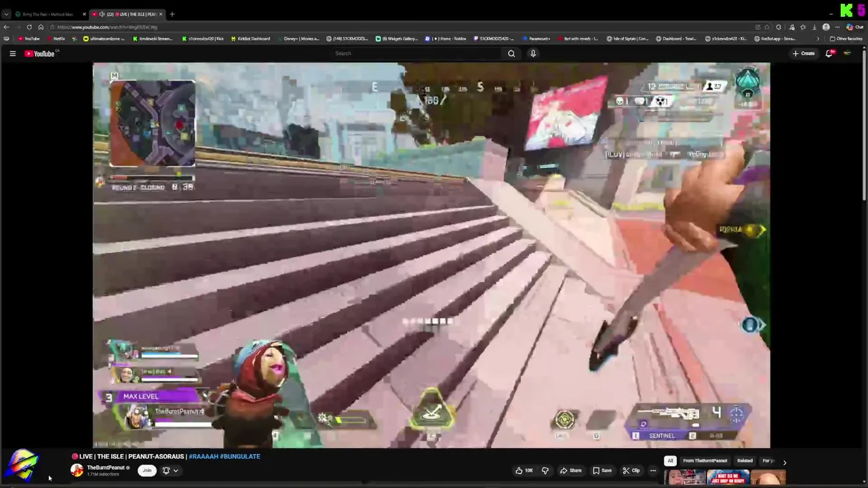This screenshot has width=868, height=488.
Task: Select the From TheBurntPeanut chip
Action: click(705, 461)
